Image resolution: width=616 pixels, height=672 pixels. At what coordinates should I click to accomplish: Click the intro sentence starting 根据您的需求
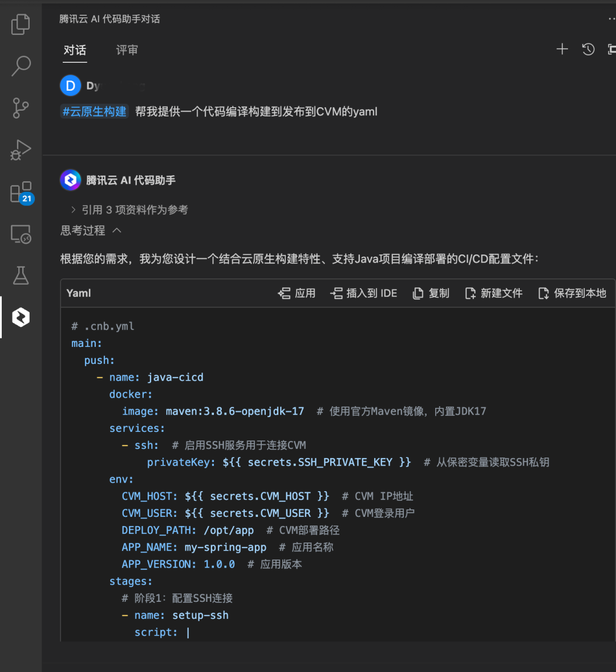299,259
